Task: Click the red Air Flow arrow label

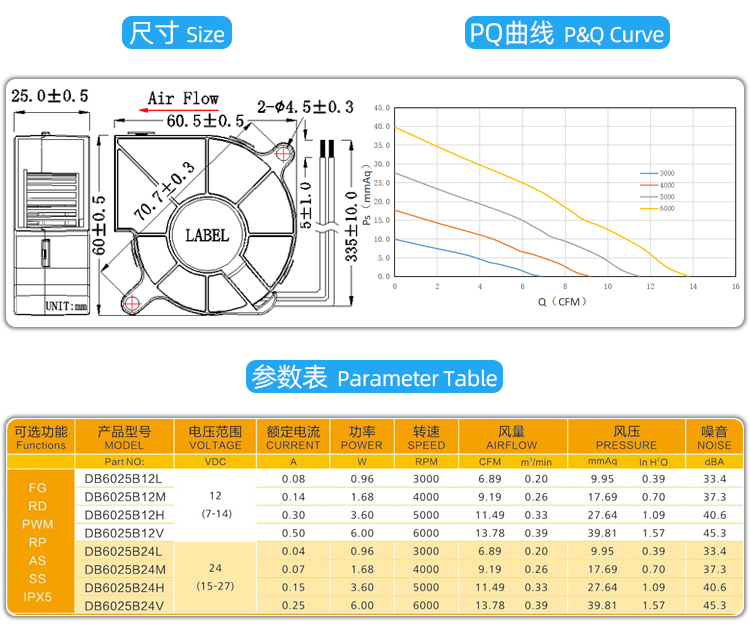Action: (184, 99)
